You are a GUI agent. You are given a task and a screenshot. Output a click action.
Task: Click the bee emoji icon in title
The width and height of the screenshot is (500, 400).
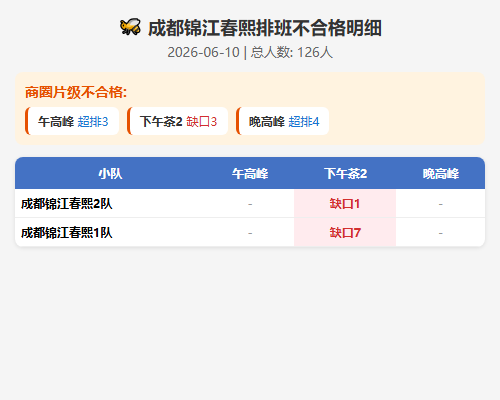tap(130, 27)
